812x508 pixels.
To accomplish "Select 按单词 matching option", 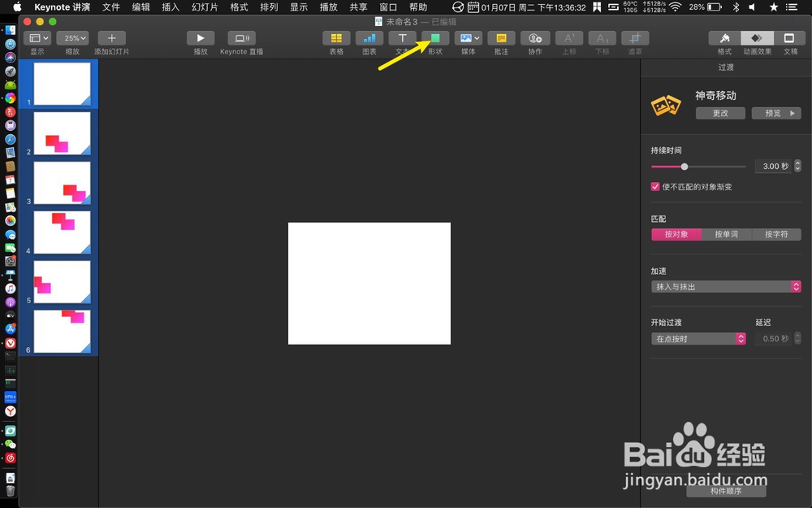I will 727,234.
